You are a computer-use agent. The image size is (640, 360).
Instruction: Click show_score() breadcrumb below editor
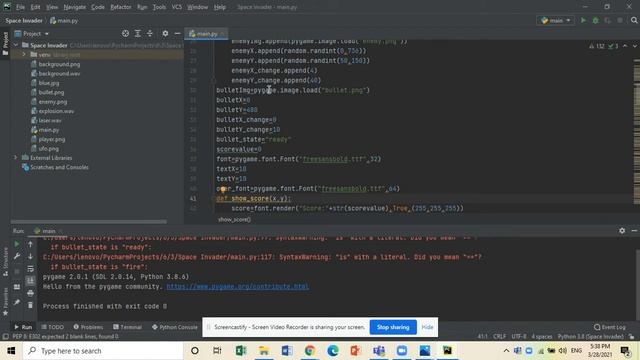(234, 220)
